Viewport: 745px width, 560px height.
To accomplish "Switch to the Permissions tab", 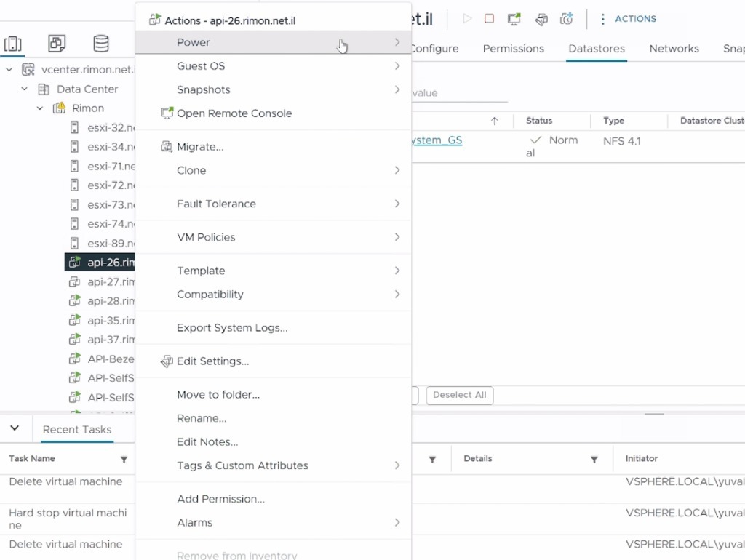I will (513, 49).
